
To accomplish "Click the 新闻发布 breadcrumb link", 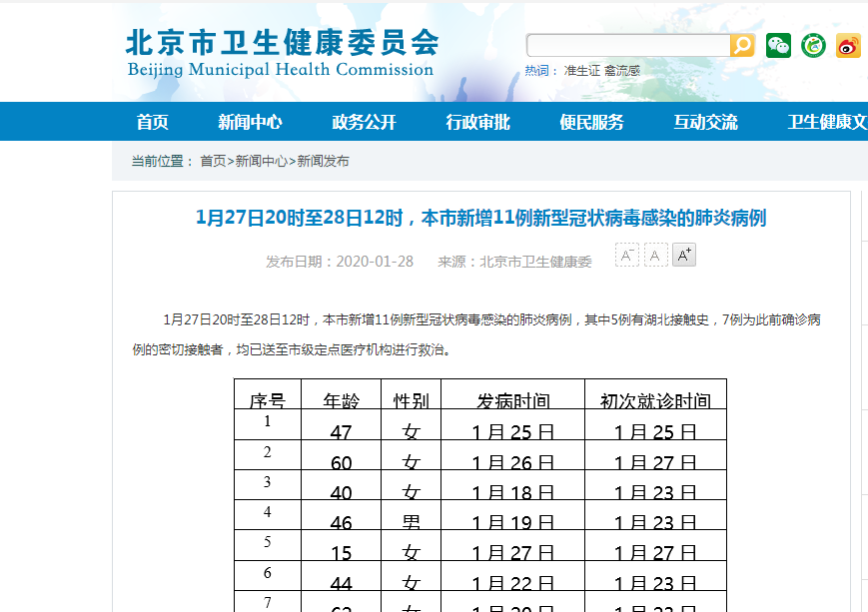I will (323, 161).
